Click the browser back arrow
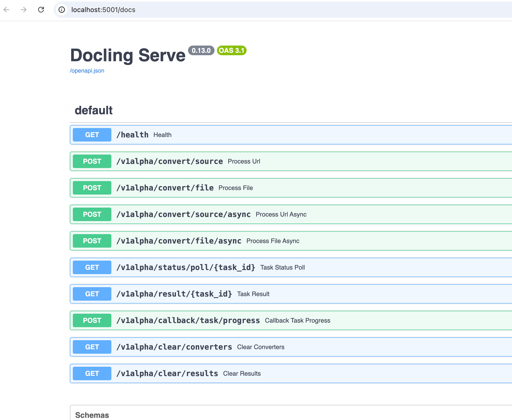Screen dimensions: 512x420 pyautogui.click(x=7, y=10)
